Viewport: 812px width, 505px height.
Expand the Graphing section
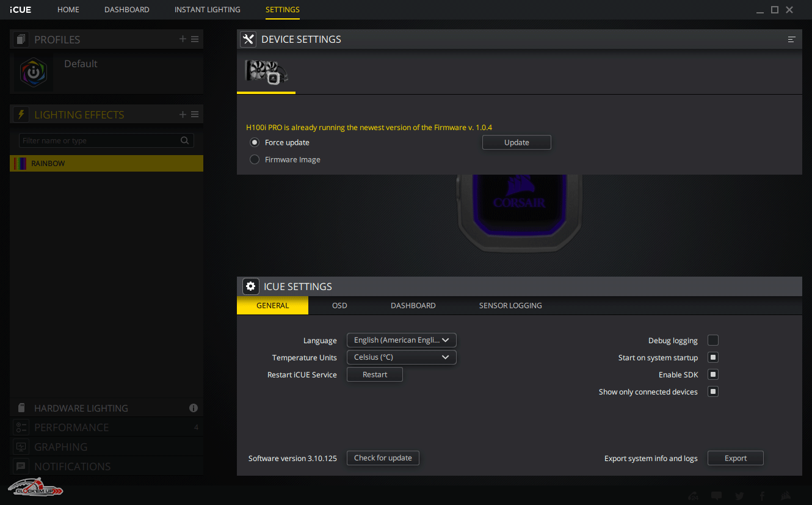[x=107, y=447]
